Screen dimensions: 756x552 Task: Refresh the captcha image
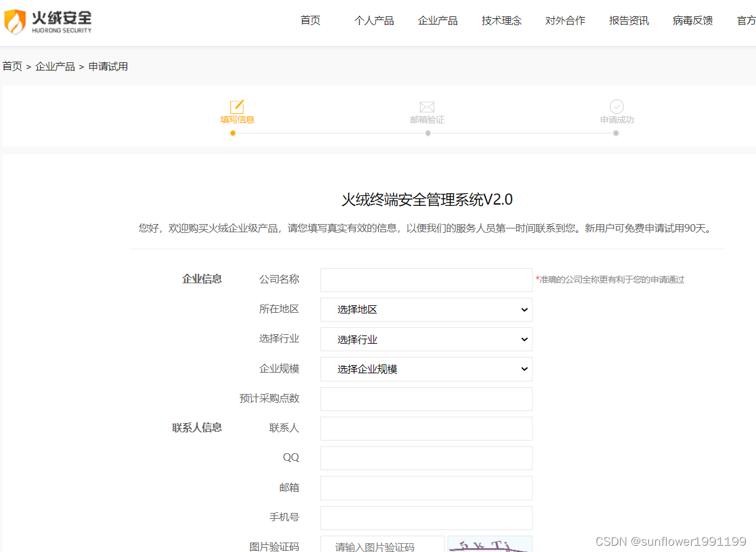490,544
